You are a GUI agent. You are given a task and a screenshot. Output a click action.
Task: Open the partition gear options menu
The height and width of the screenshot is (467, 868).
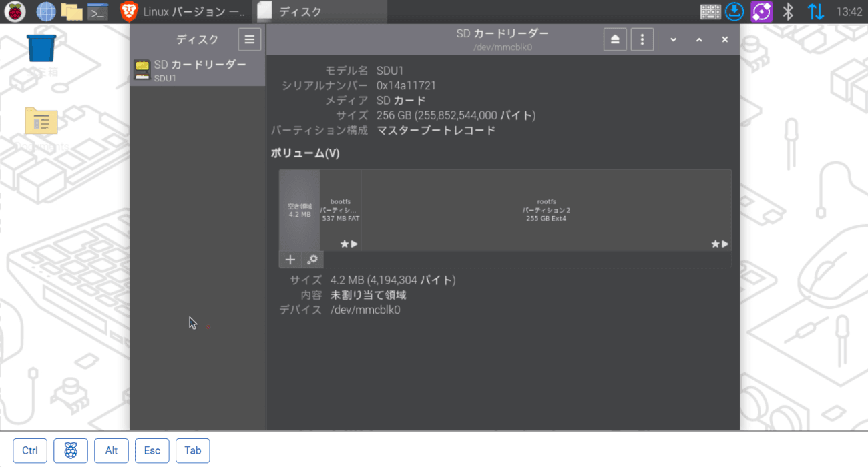coord(312,260)
